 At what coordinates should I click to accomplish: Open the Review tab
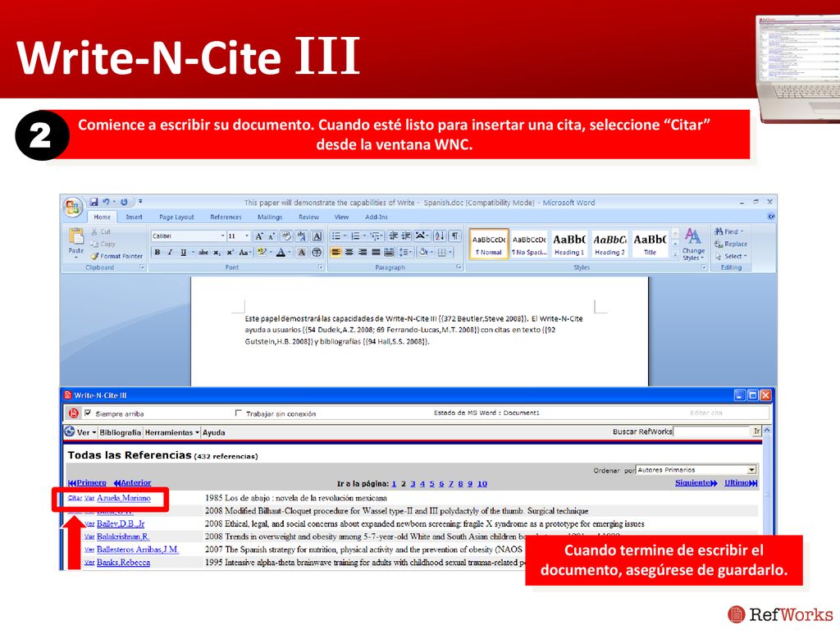[308, 217]
